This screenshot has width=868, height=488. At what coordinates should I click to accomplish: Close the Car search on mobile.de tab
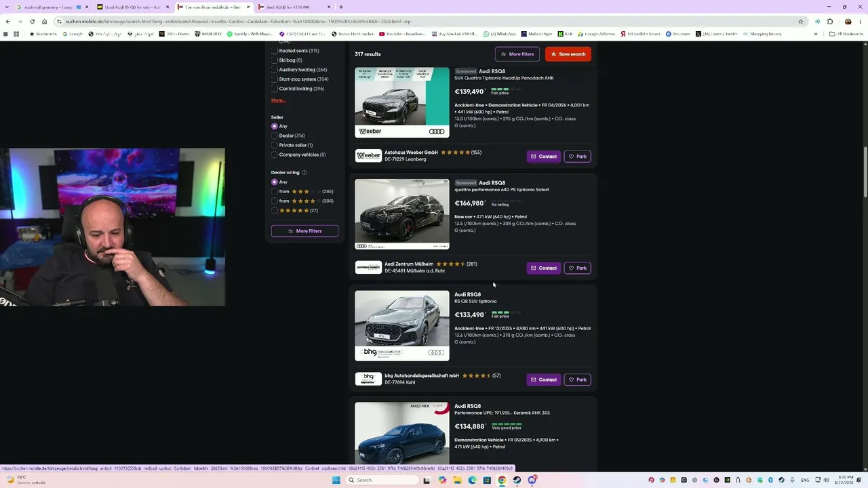248,7
